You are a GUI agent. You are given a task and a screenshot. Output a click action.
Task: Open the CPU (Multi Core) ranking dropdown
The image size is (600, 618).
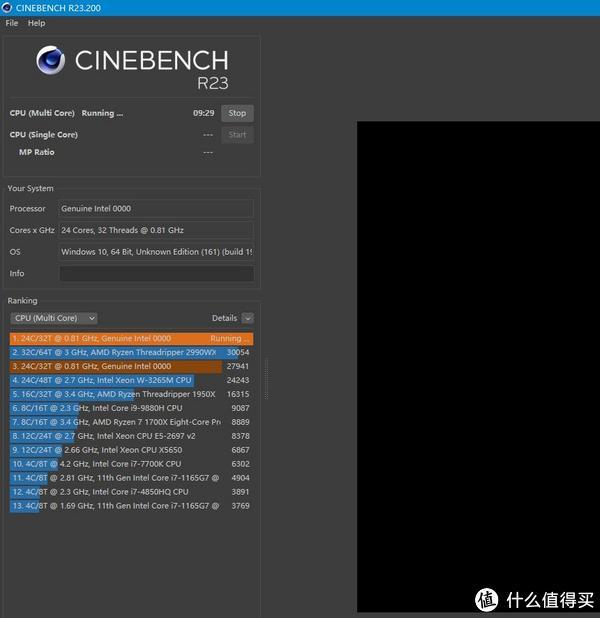[x=54, y=318]
